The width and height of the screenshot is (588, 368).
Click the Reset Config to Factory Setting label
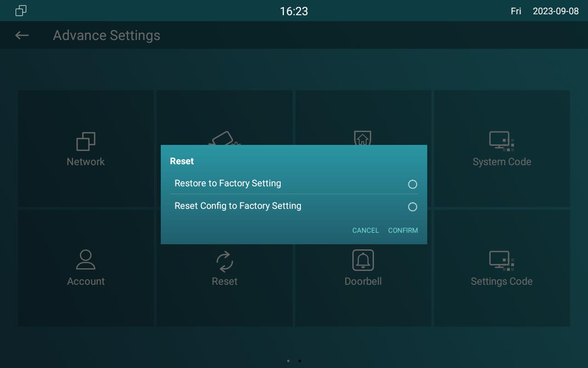238,206
